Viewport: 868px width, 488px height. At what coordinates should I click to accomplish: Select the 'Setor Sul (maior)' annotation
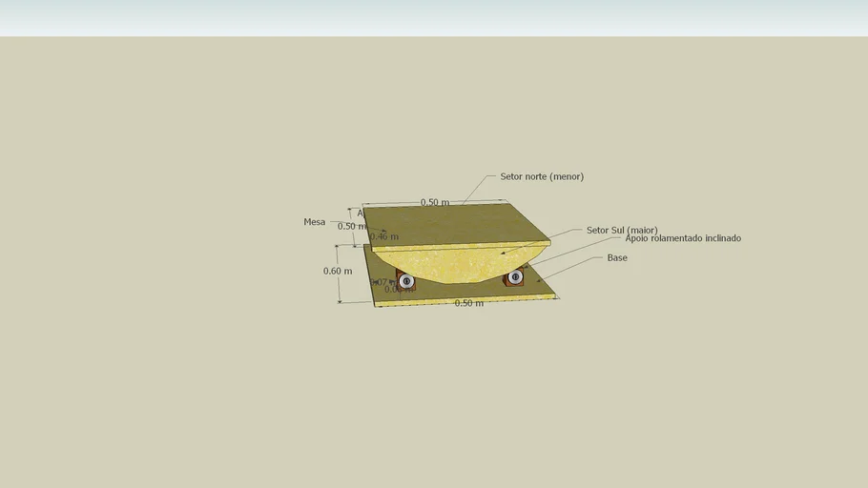click(621, 230)
